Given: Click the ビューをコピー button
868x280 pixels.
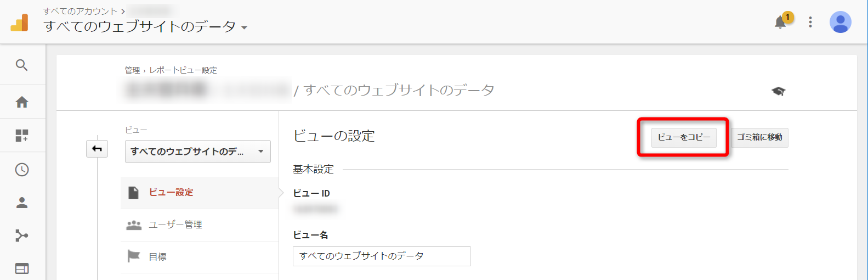Looking at the screenshot, I should tap(684, 137).
